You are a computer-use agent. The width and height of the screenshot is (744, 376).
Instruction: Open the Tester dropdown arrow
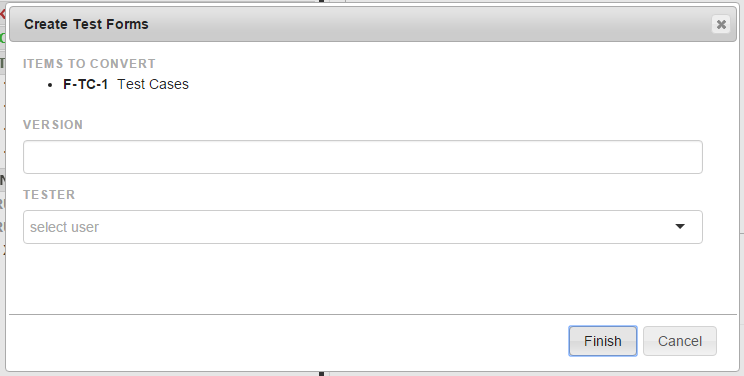point(680,226)
